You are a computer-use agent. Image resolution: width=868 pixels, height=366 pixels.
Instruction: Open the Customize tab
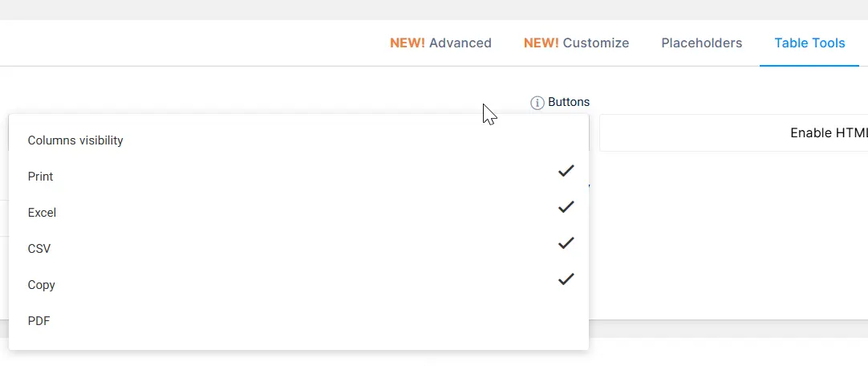[576, 43]
